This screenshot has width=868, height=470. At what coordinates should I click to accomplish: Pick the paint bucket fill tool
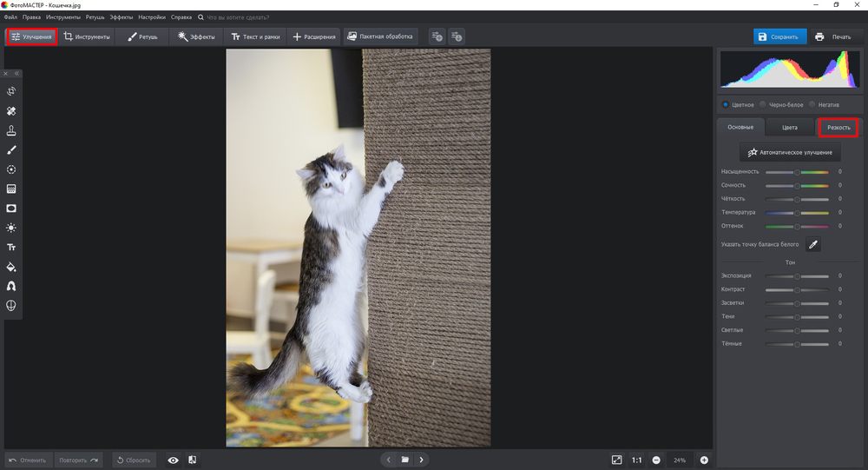pyautogui.click(x=11, y=267)
